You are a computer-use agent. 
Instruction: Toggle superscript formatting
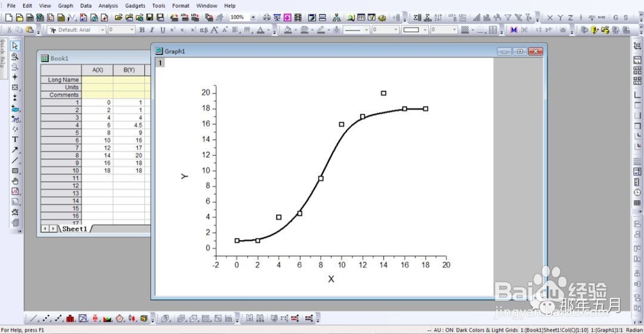pos(173,30)
